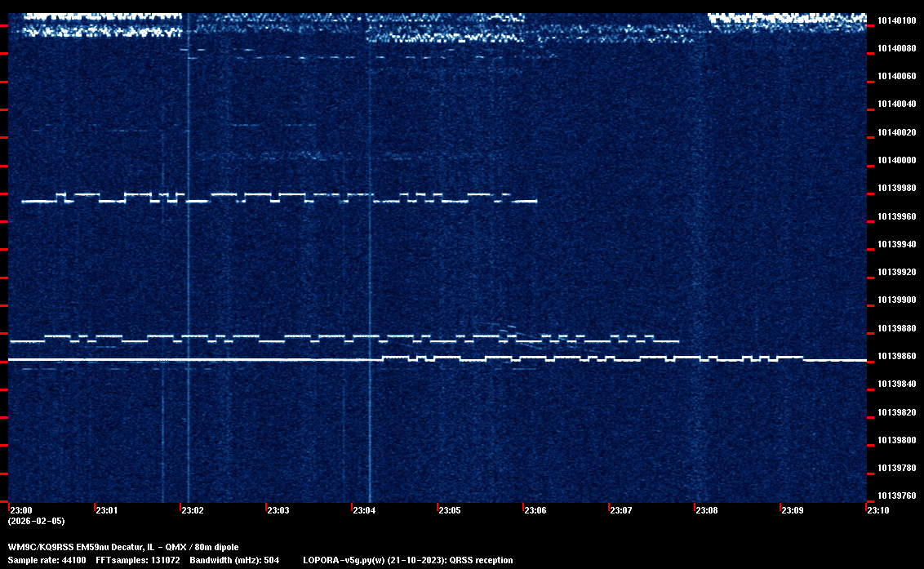The image size is (924, 569).
Task: Click the 10139900 frequency label
Action: [x=895, y=300]
